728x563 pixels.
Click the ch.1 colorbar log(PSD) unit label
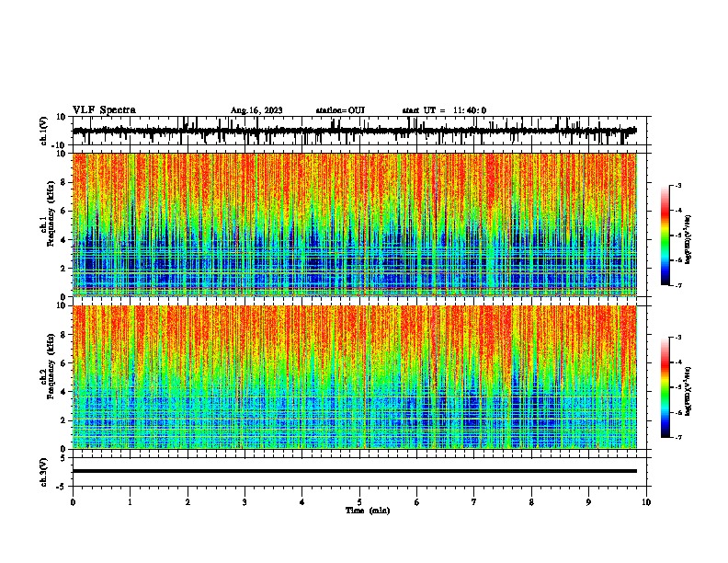(688, 240)
